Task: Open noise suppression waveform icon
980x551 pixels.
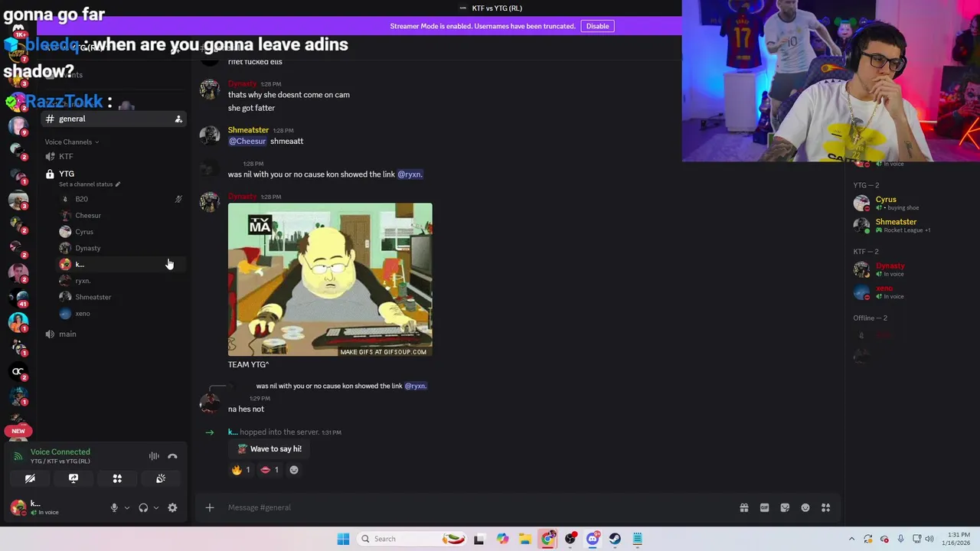Action: pyautogui.click(x=154, y=456)
